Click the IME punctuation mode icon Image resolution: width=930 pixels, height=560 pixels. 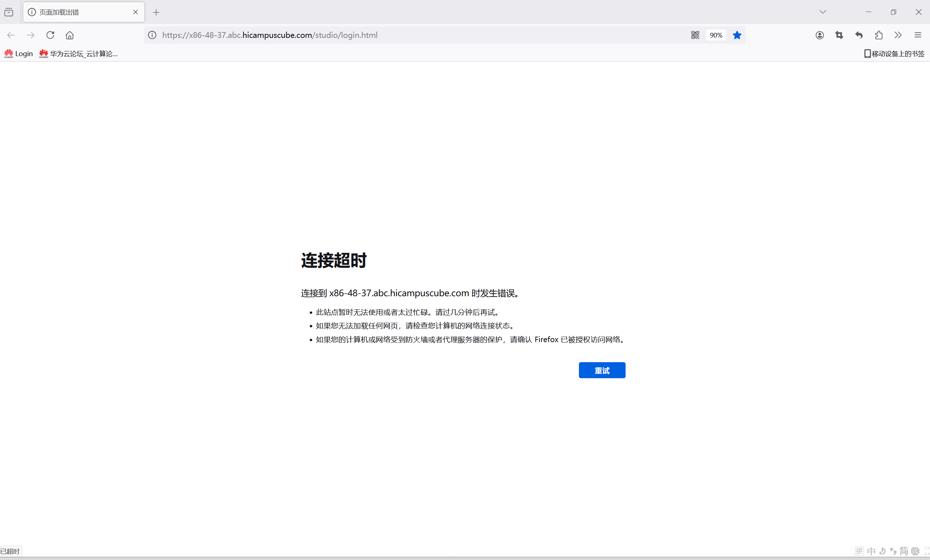tap(893, 551)
